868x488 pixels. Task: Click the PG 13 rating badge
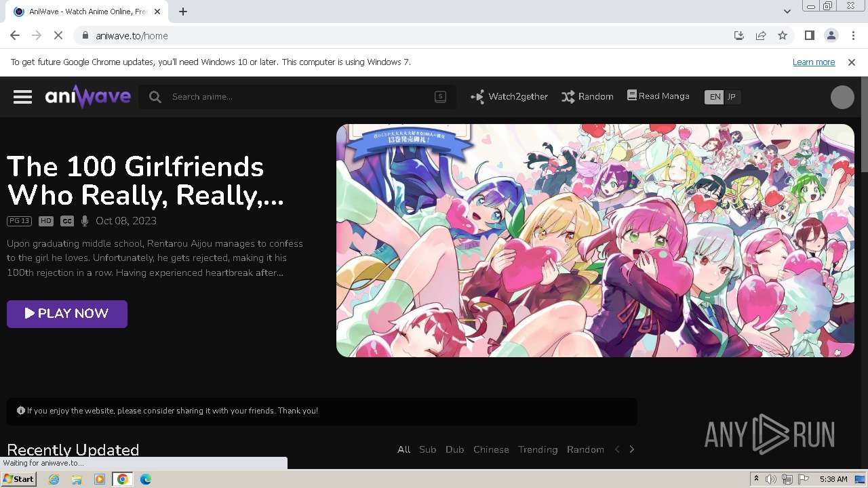19,221
